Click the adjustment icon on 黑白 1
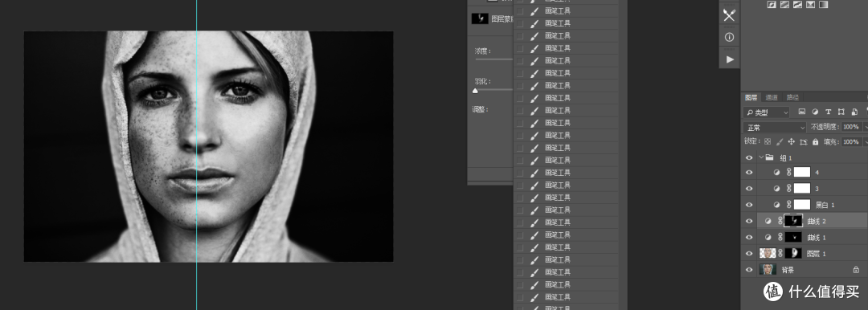Image resolution: width=868 pixels, height=310 pixels. [776, 205]
